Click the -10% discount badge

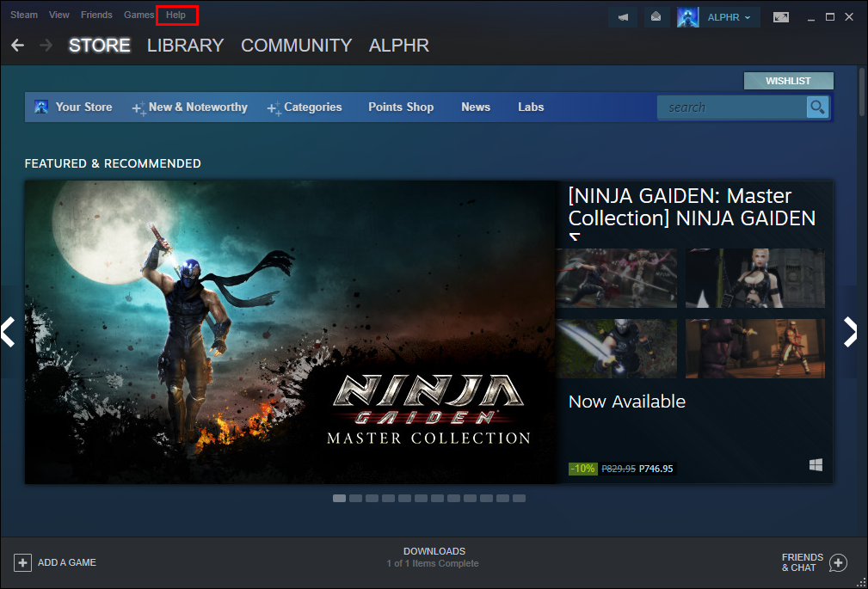click(583, 469)
